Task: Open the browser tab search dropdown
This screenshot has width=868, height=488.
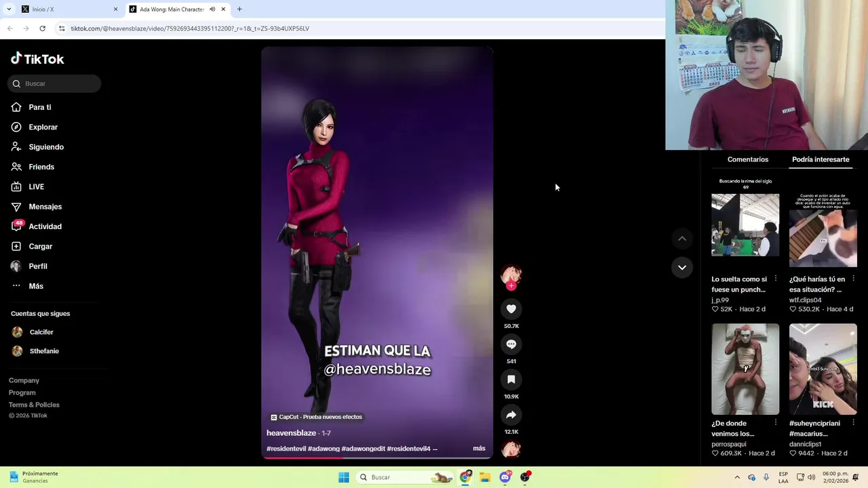Action: 9,9
